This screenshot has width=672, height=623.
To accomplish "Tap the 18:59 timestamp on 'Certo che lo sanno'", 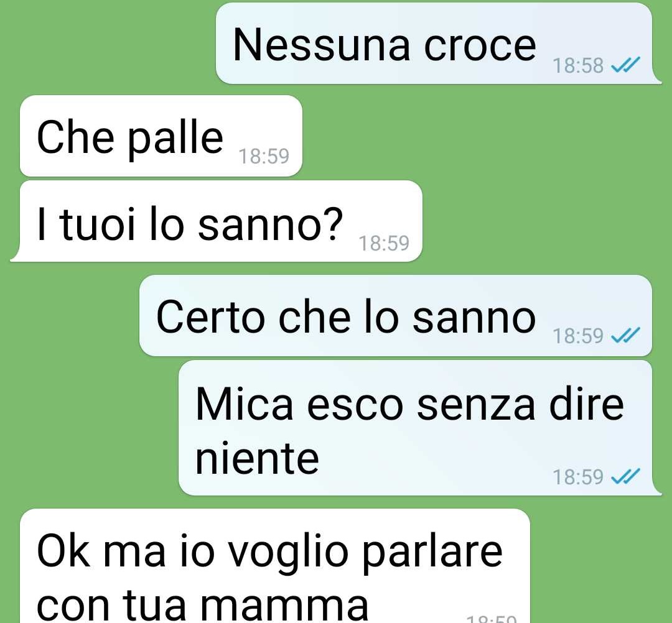I will pyautogui.click(x=577, y=336).
